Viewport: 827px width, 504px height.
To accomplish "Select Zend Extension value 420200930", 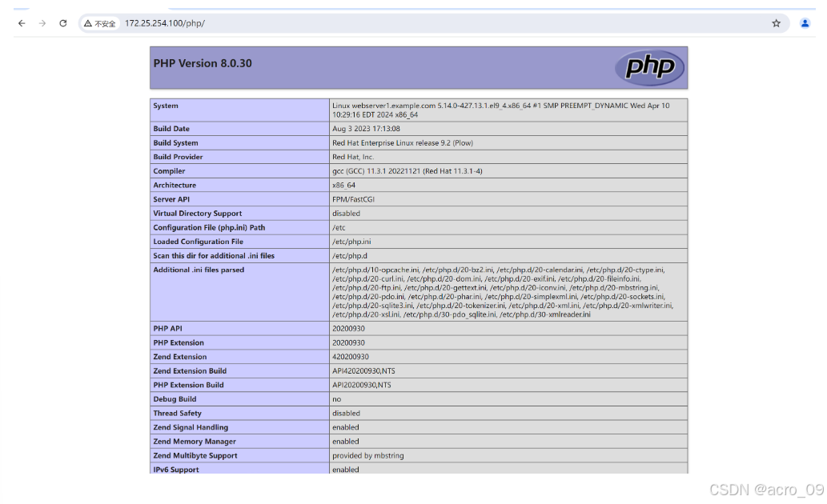I will tap(350, 357).
